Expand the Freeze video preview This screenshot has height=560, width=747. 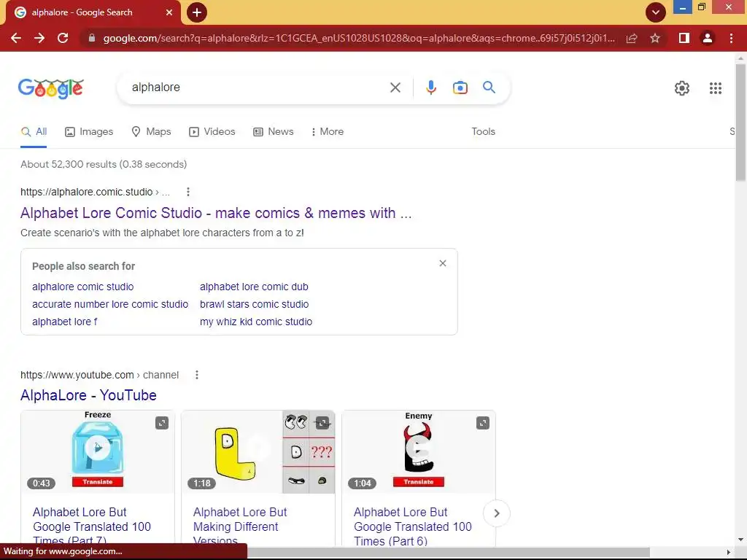click(x=162, y=423)
